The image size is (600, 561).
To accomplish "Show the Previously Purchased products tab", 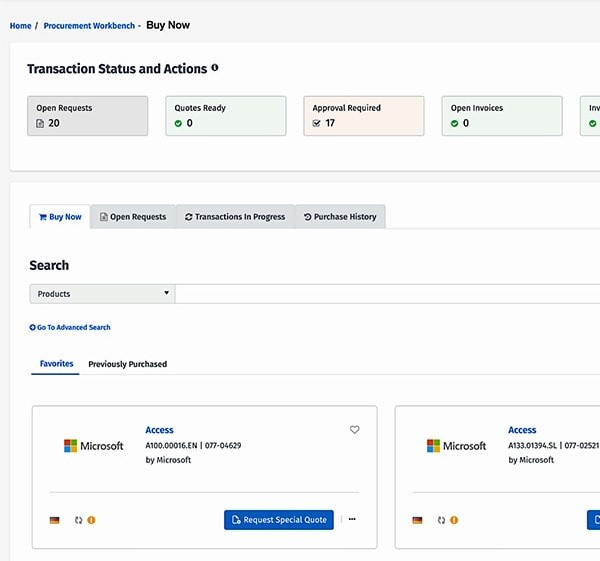I will 127,364.
